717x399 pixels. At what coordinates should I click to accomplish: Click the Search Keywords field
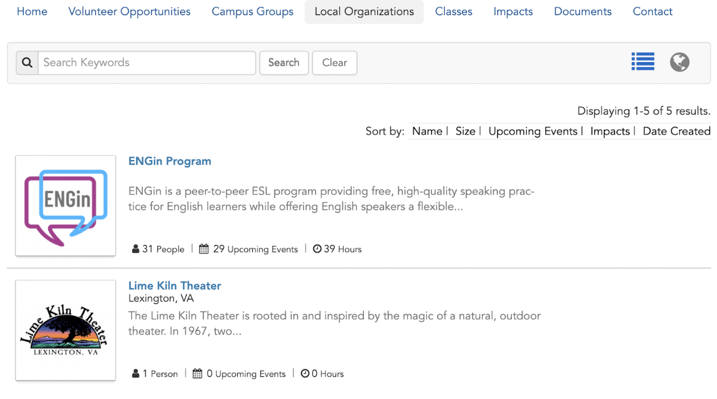click(147, 63)
